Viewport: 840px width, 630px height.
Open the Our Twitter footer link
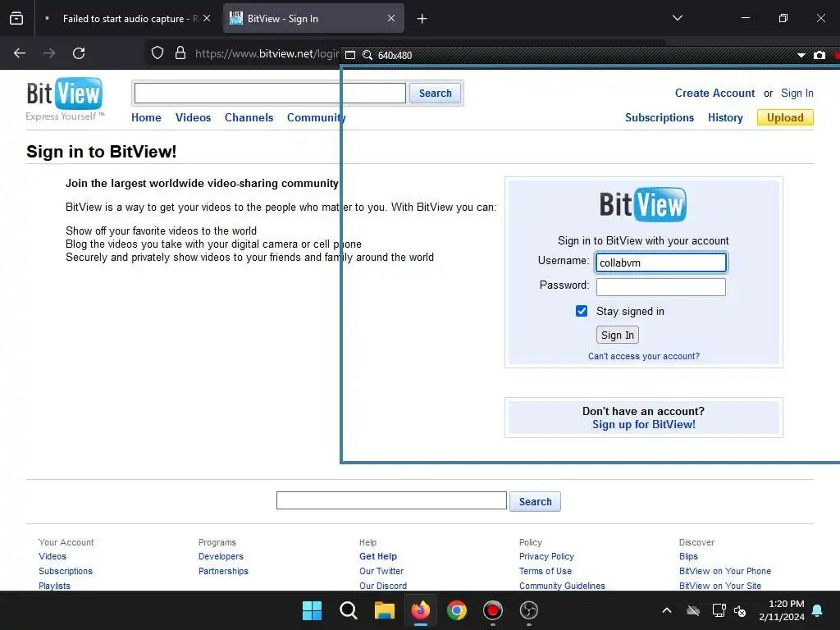(x=381, y=571)
